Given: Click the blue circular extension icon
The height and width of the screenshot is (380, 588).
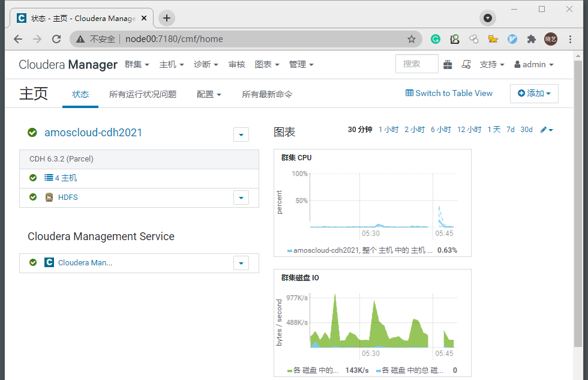Looking at the screenshot, I should click(512, 39).
